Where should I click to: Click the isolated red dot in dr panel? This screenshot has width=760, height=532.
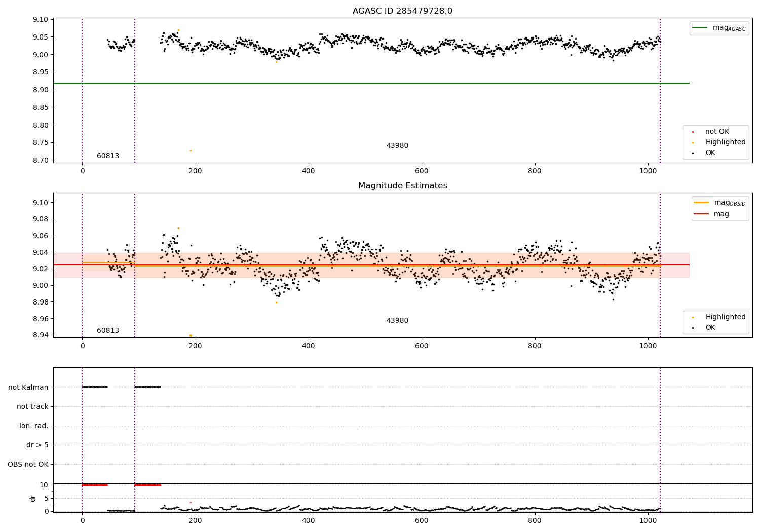(191, 502)
